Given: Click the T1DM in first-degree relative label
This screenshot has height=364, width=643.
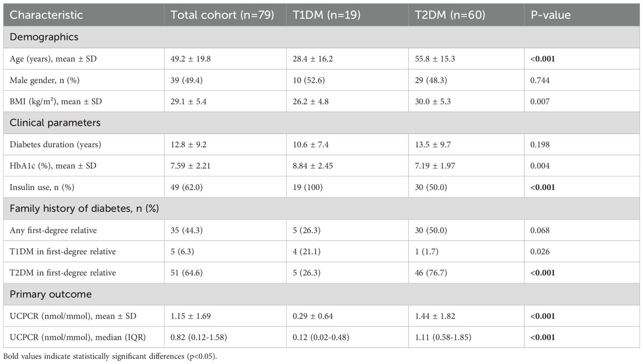Looking at the screenshot, I should pos(63,252).
